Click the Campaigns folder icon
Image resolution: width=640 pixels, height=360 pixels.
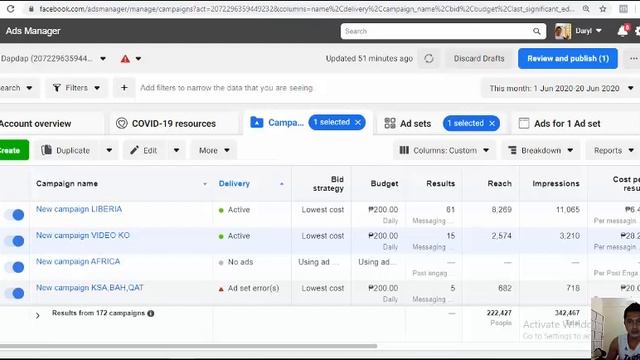tap(257, 122)
